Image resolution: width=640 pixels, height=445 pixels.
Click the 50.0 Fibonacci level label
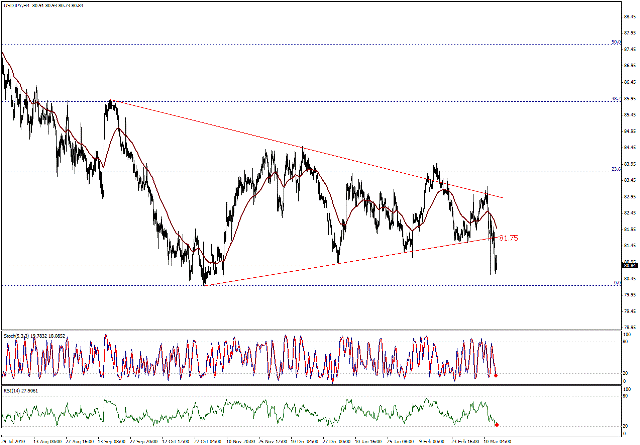pos(614,42)
